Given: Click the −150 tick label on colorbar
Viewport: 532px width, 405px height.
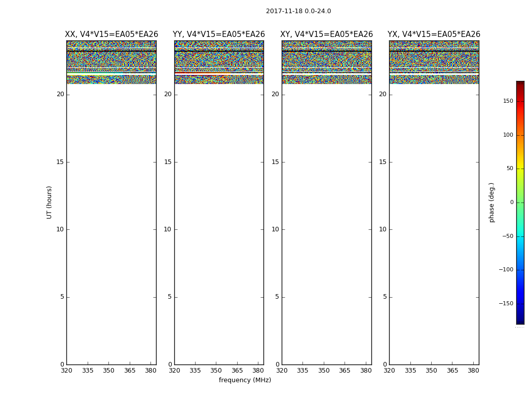Looking at the screenshot, I should pos(506,303).
